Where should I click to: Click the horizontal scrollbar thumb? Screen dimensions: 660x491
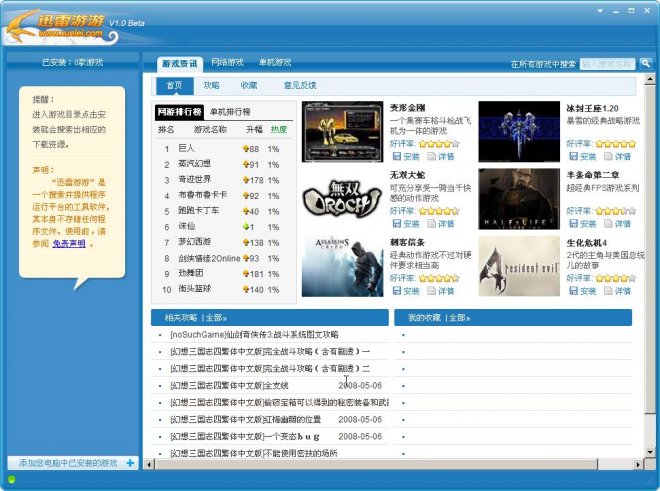[x=376, y=464]
